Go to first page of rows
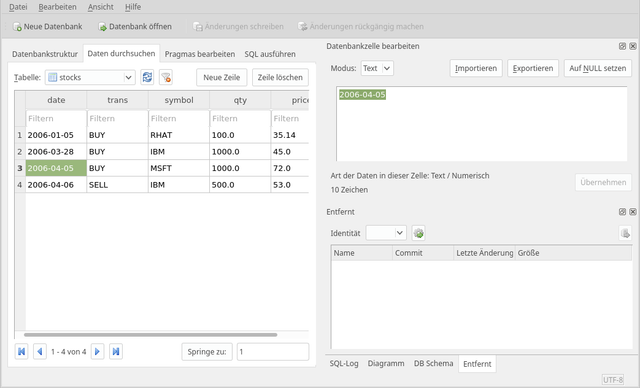 click(x=22, y=351)
